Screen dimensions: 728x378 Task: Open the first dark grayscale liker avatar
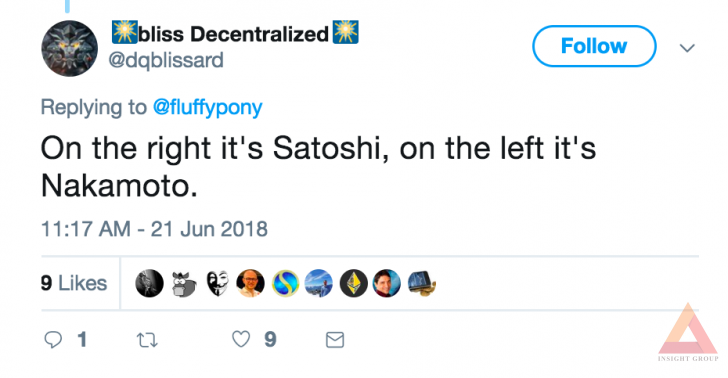tap(150, 283)
